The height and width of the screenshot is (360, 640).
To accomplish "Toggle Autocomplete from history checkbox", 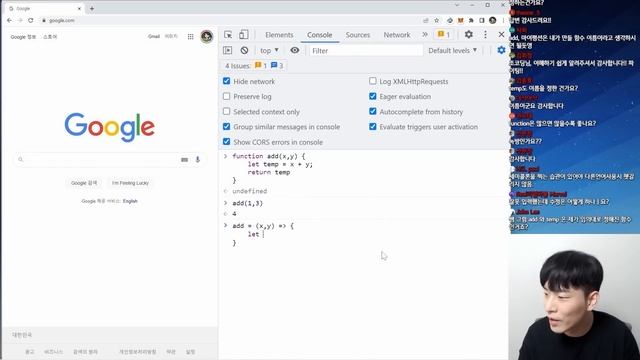I will [373, 111].
